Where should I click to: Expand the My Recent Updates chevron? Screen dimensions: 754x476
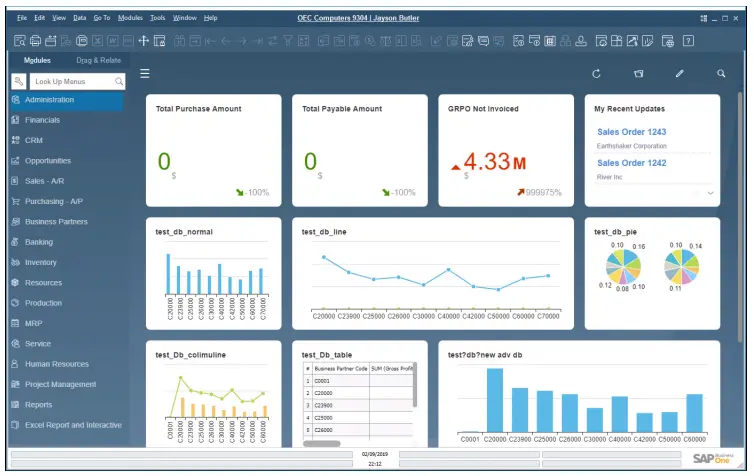(710, 193)
